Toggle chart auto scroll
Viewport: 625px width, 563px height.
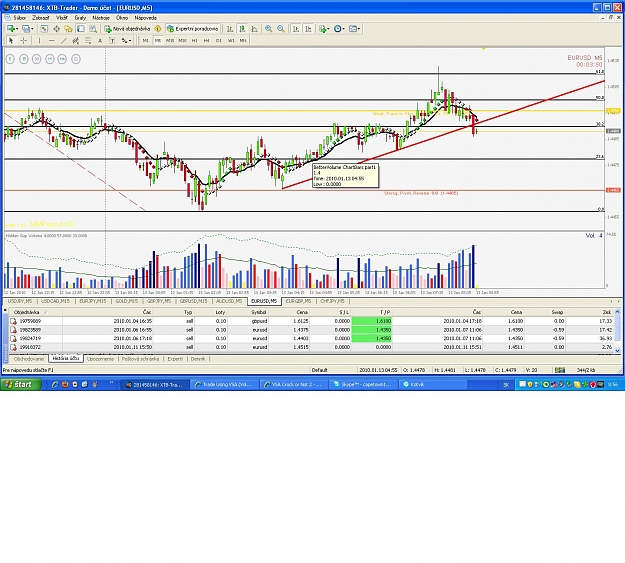[x=296, y=29]
